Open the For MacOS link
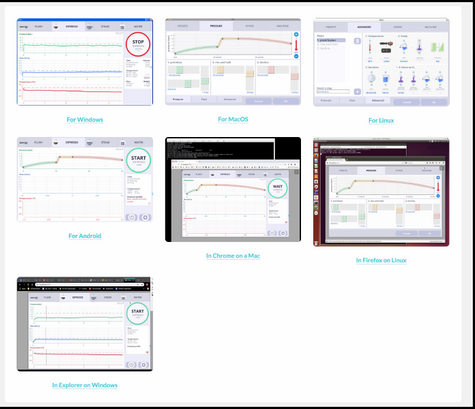 pos(233,119)
